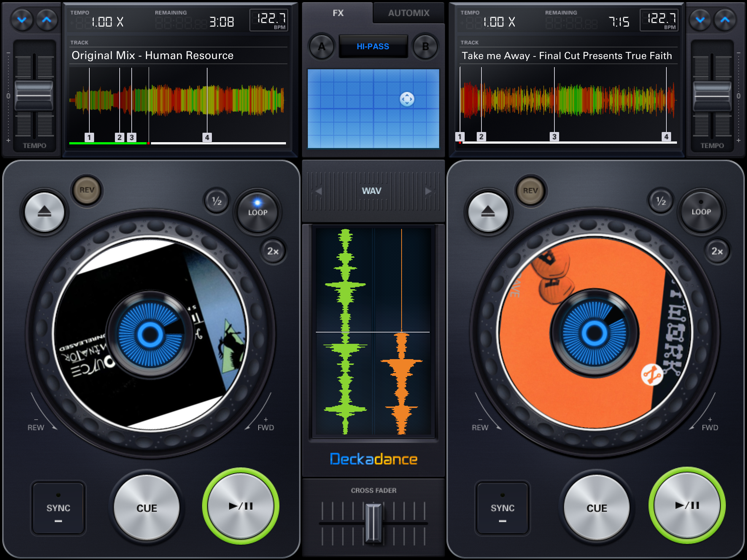Touch the left deck jog wheel platter
This screenshot has width=747, height=560.
point(150,334)
